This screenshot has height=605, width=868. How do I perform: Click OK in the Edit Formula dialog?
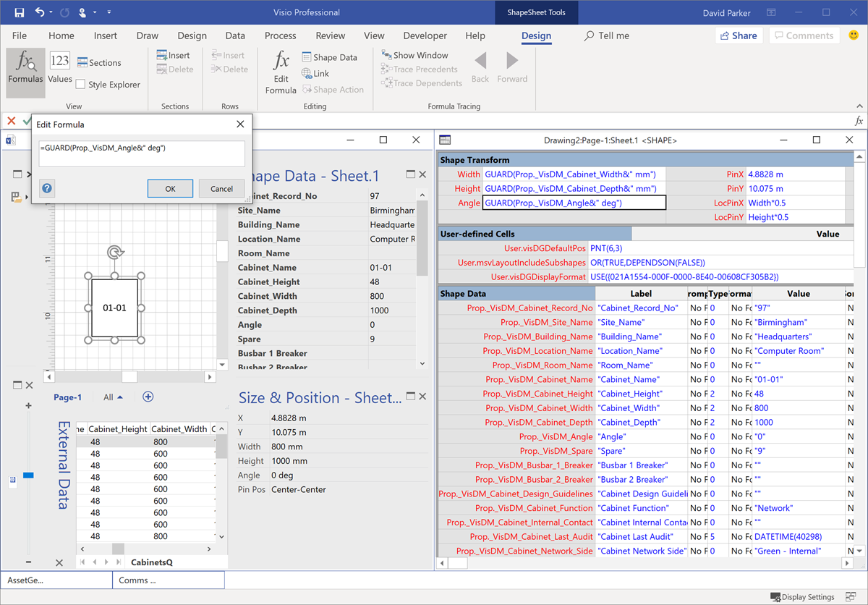click(170, 188)
